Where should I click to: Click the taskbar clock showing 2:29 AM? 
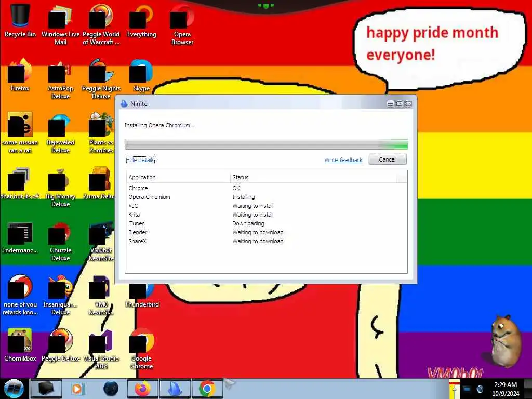(506, 389)
